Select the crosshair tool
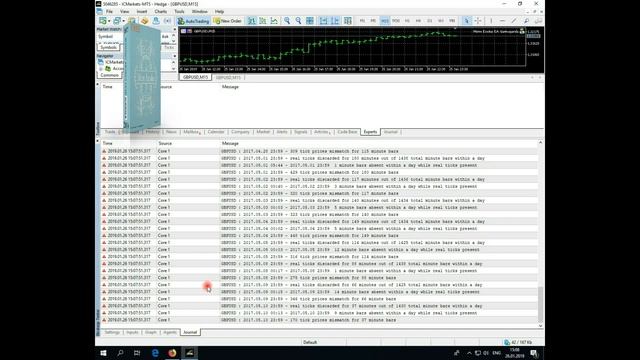Viewport: 640px width, 360px height. (x=478, y=21)
